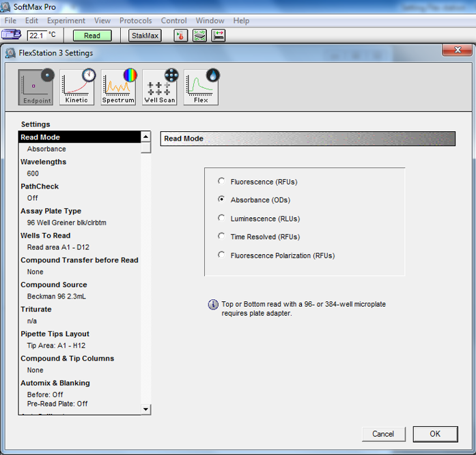Click the green plate shake toolbar icon

pyautogui.click(x=199, y=36)
